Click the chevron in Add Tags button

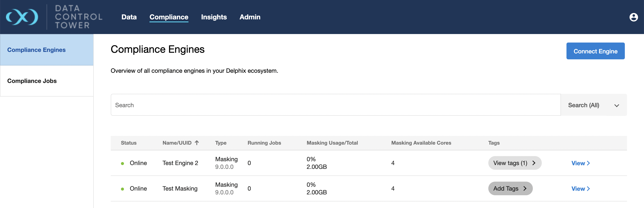(525, 188)
